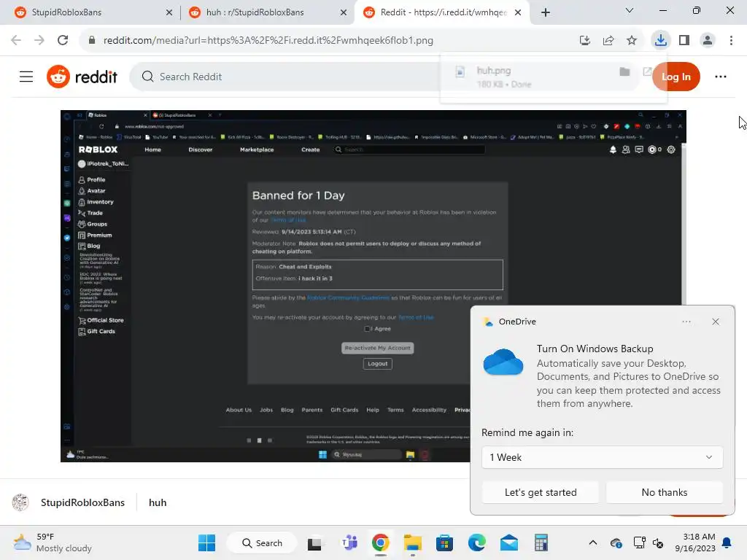The width and height of the screenshot is (747, 560).
Task: Click the OneDrive tray icon
Action: [616, 542]
